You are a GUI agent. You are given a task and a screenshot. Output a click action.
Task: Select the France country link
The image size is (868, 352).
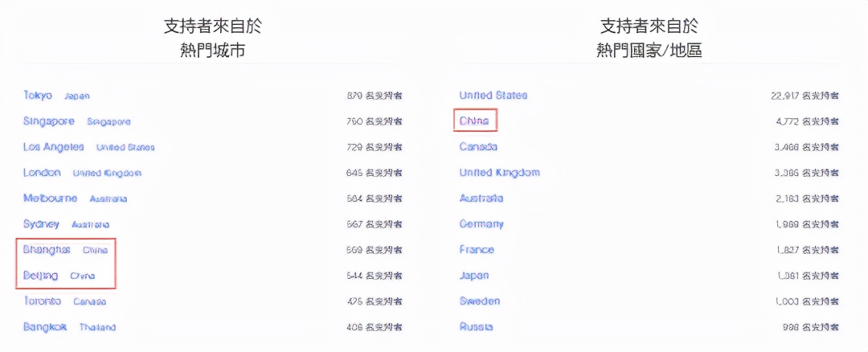click(x=477, y=250)
